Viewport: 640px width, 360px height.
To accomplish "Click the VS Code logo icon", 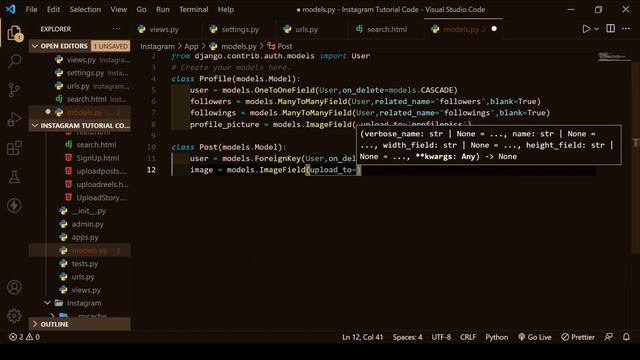I will [x=11, y=9].
